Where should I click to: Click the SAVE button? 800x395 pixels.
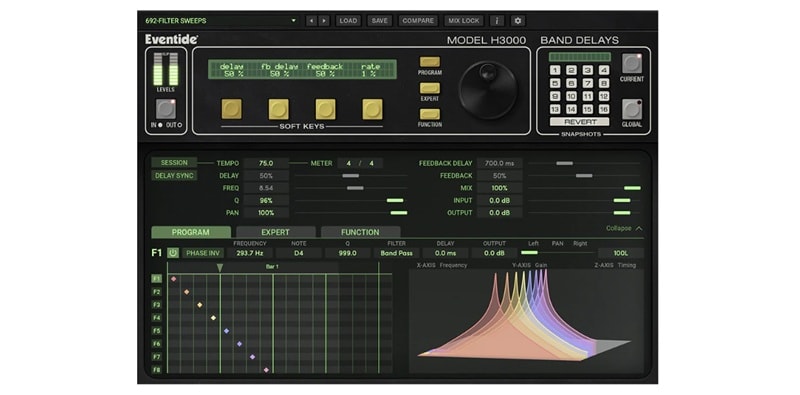(380, 21)
